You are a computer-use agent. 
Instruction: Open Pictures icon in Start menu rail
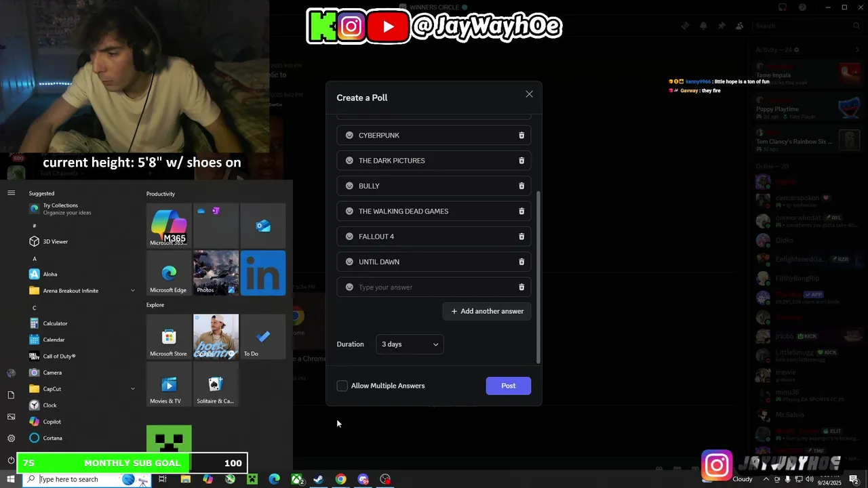point(11,417)
